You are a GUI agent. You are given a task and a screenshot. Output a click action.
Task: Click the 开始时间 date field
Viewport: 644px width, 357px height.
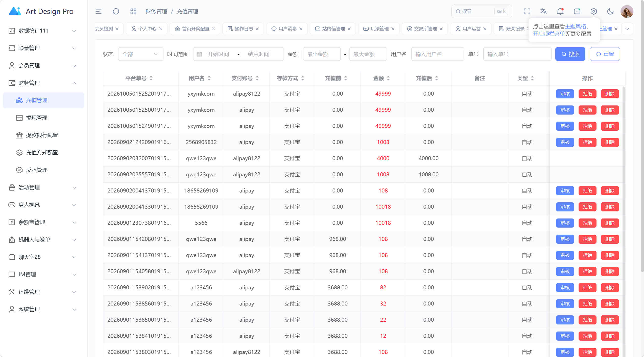218,54
